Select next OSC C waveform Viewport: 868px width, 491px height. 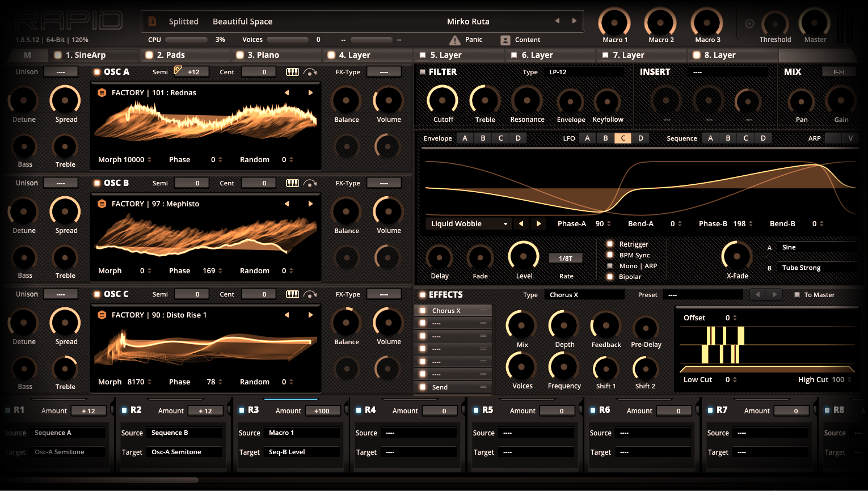310,315
